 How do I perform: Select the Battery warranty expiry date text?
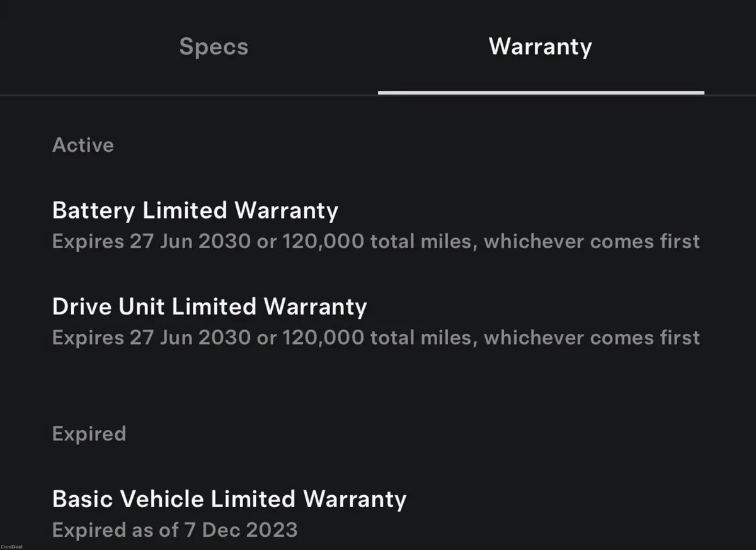point(375,241)
